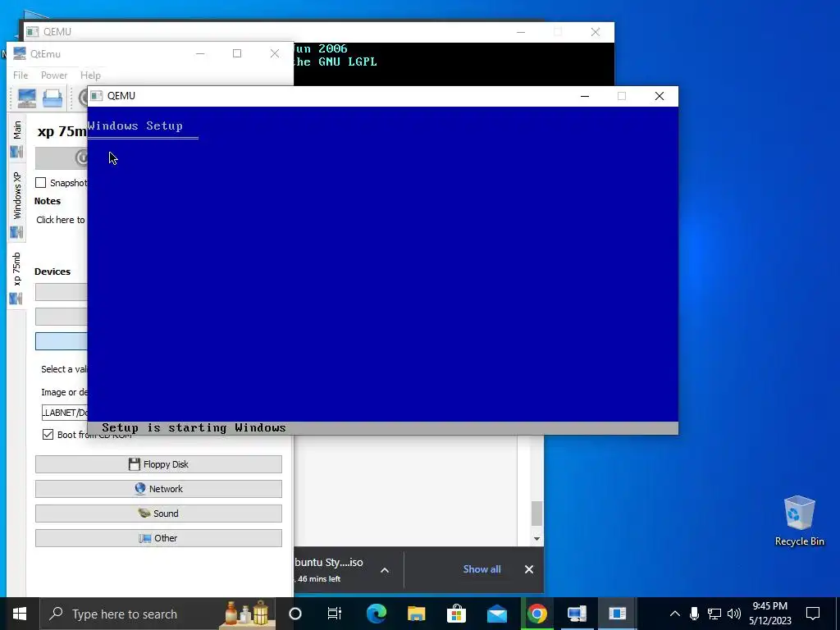Click the printer-style toolbar icon in QtEmu
The width and height of the screenshot is (840, 630).
point(52,98)
